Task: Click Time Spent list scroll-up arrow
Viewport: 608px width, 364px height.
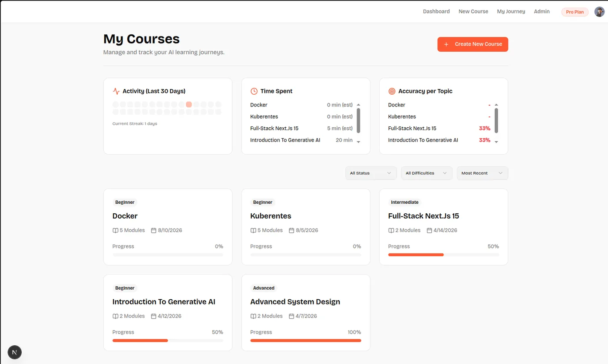Action: pyautogui.click(x=358, y=105)
